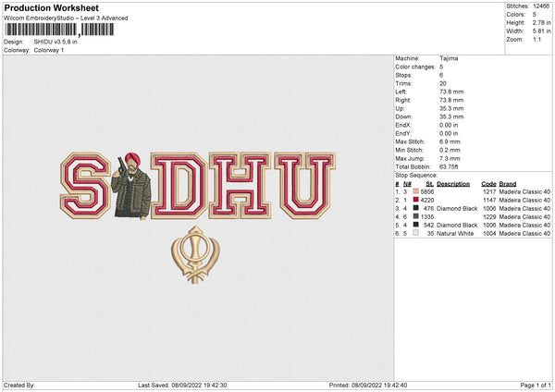The height and width of the screenshot is (392, 555).
Task: Click the Trims value 20
Action: 443,83
